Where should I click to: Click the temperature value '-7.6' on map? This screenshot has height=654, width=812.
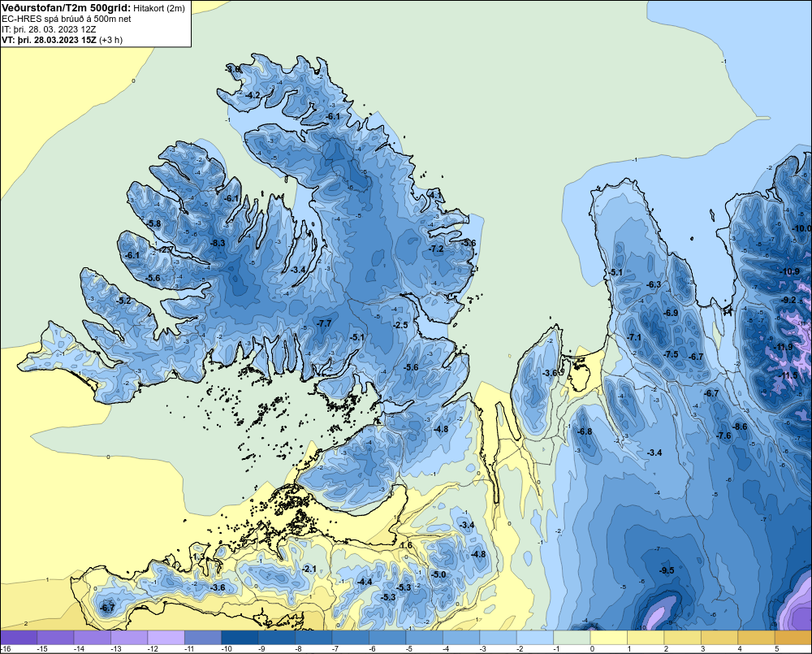[x=723, y=435]
